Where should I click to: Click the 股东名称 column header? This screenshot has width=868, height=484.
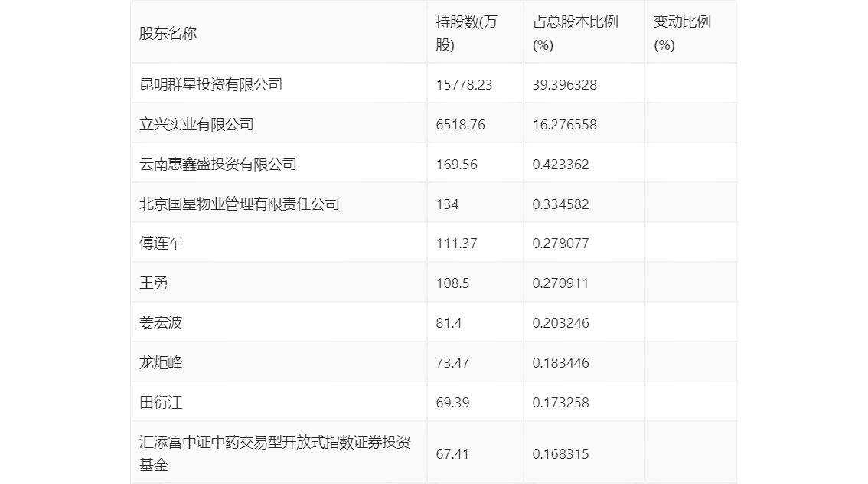point(168,33)
